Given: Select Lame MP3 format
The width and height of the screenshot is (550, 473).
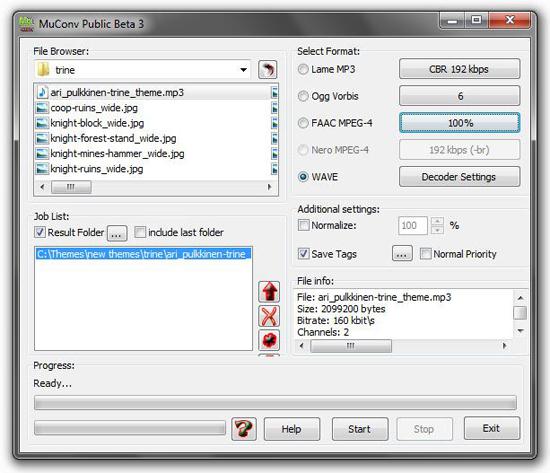Looking at the screenshot, I should click(x=303, y=69).
